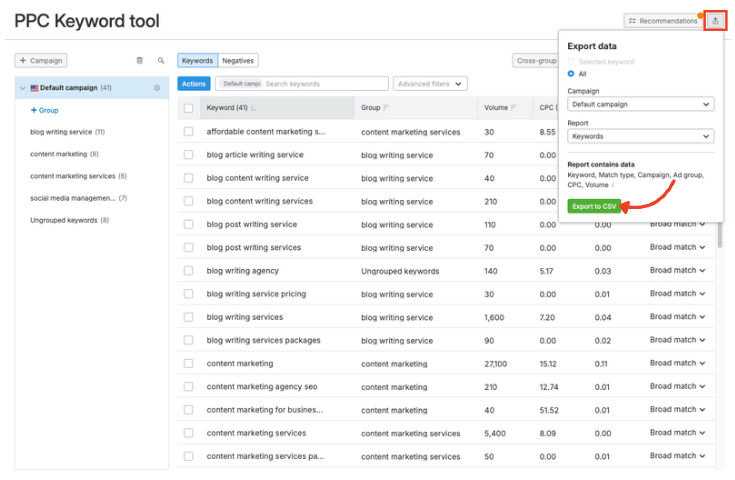Click the magnifier icon in campaign sidebar

click(160, 61)
